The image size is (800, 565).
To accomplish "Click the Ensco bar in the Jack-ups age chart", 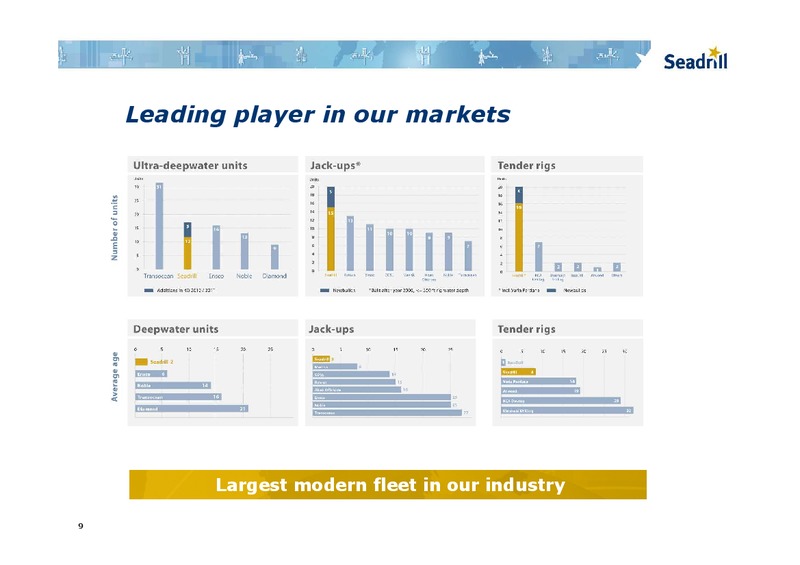I will click(382, 397).
